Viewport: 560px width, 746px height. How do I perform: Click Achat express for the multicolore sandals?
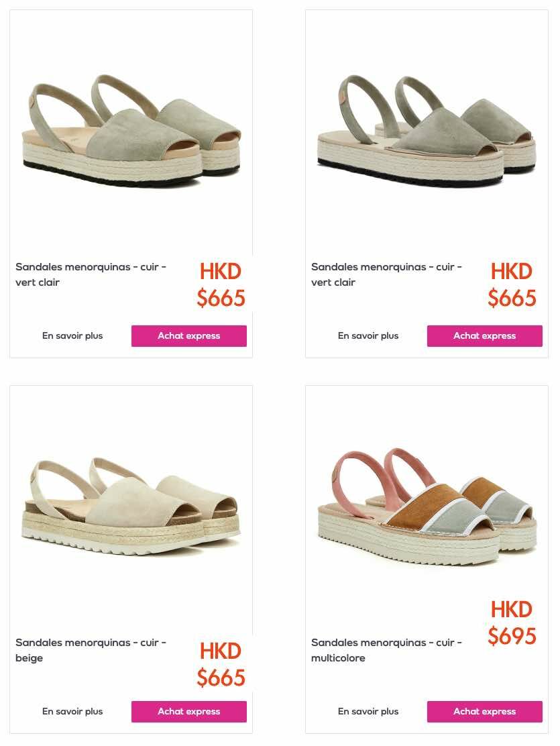484,711
